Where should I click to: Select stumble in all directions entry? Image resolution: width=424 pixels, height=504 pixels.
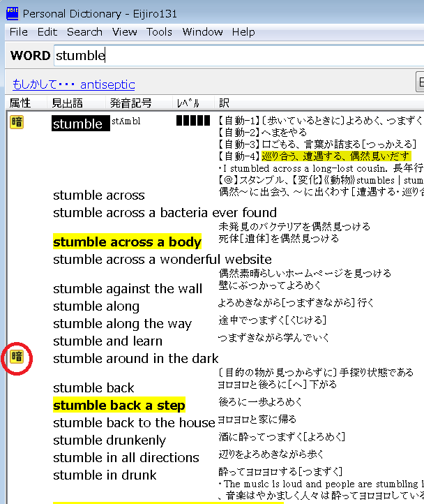126,457
